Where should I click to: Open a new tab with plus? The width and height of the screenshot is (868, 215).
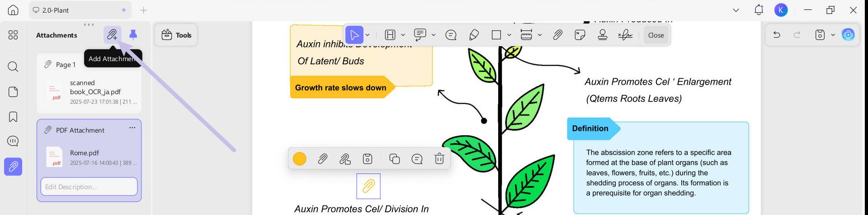(x=143, y=10)
